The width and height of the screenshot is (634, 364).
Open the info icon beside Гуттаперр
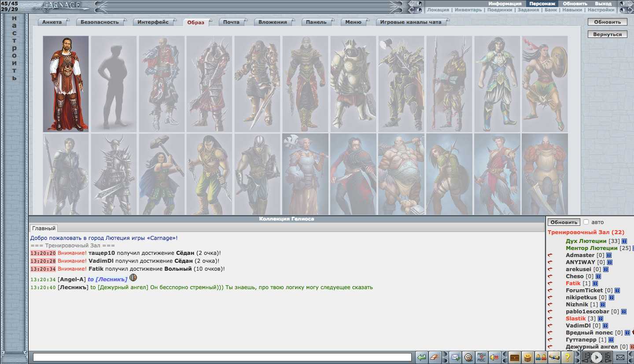pyautogui.click(x=612, y=340)
